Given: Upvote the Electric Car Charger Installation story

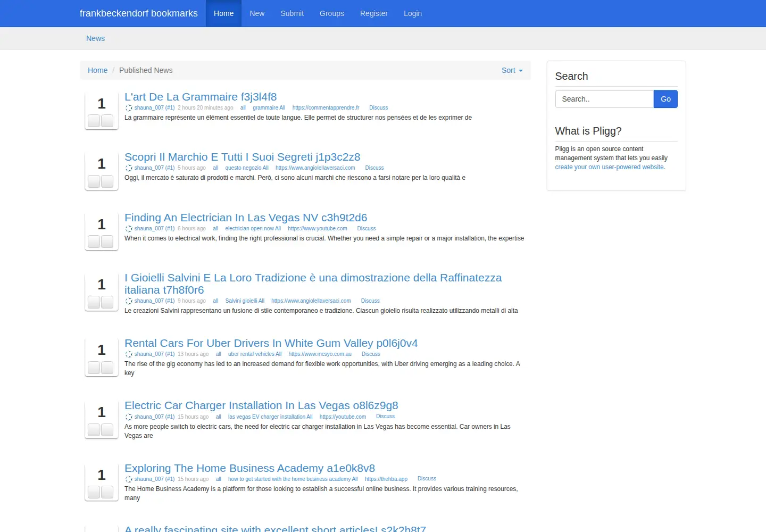Looking at the screenshot, I should (94, 430).
